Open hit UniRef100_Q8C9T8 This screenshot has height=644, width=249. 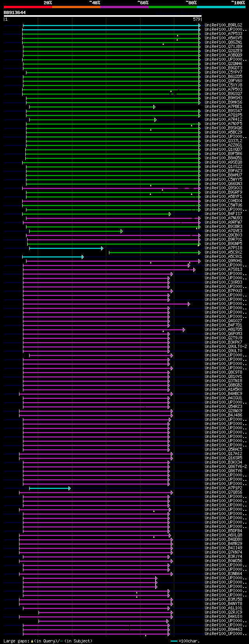click(223, 372)
